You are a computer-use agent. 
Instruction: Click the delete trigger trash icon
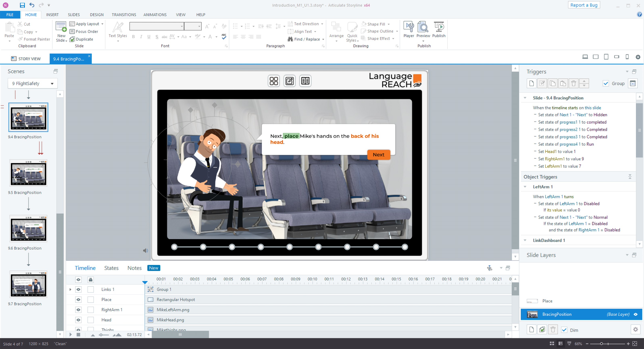tap(573, 83)
